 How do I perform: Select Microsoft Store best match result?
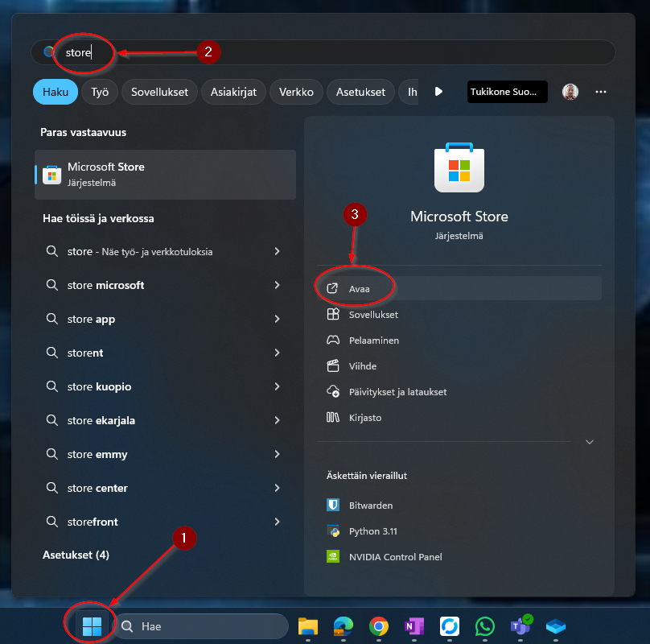click(166, 175)
